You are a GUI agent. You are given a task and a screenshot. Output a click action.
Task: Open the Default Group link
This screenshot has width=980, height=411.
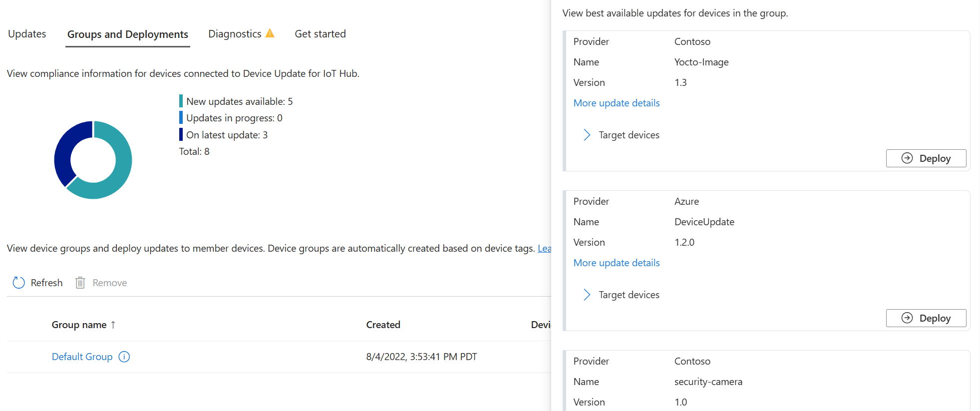tap(82, 357)
